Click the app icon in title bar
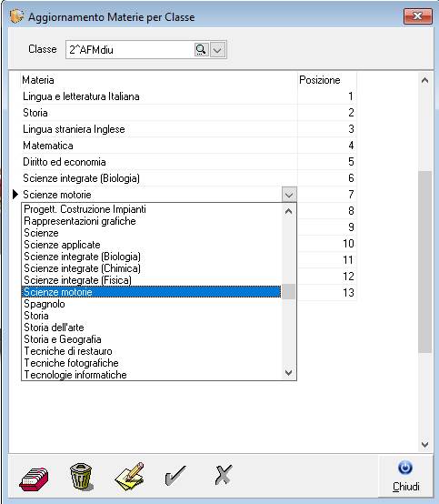 click(x=16, y=16)
